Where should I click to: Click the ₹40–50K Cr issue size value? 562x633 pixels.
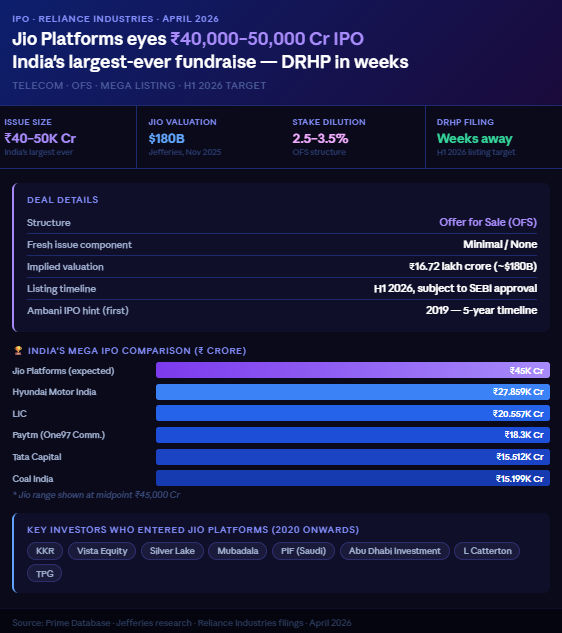[40, 138]
